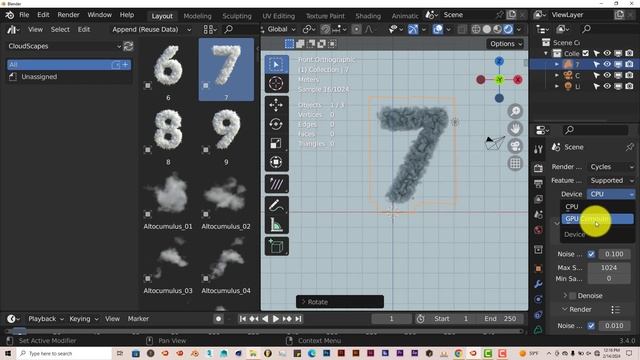
Task: Select the Scale tool
Action: pyautogui.click(x=276, y=143)
